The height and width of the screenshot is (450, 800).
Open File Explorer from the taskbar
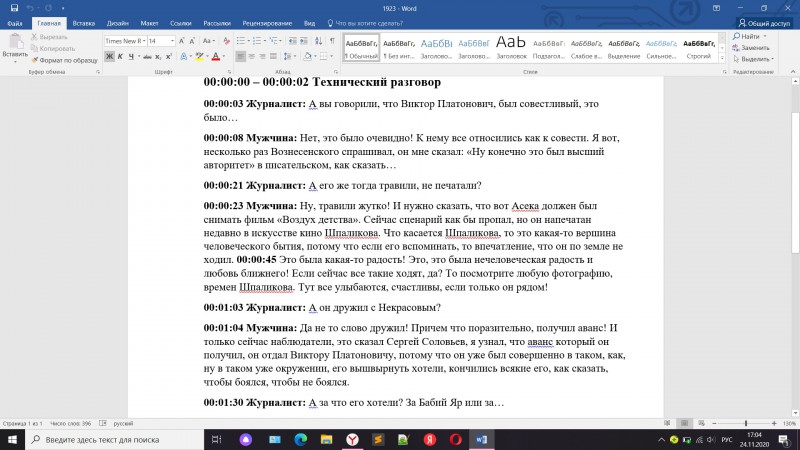[327, 439]
